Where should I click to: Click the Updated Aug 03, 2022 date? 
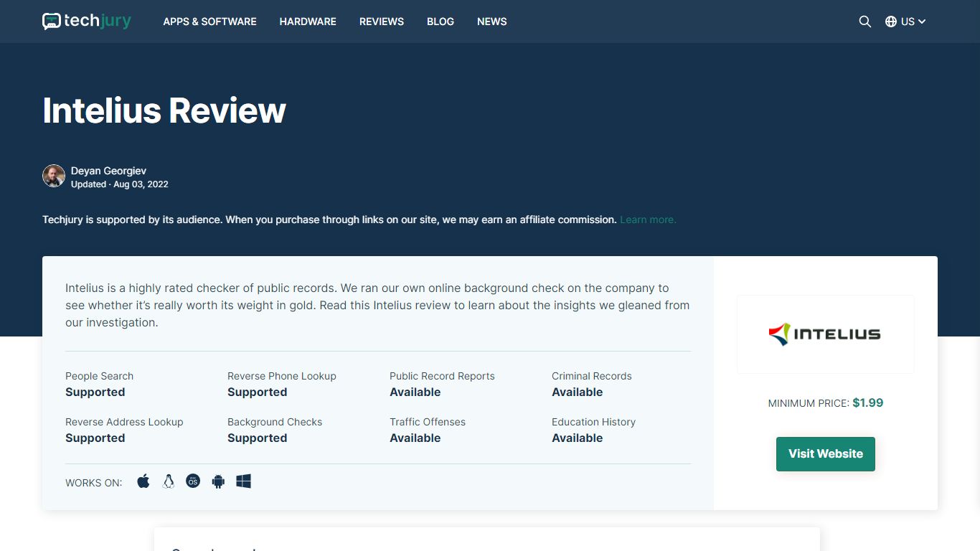point(120,184)
